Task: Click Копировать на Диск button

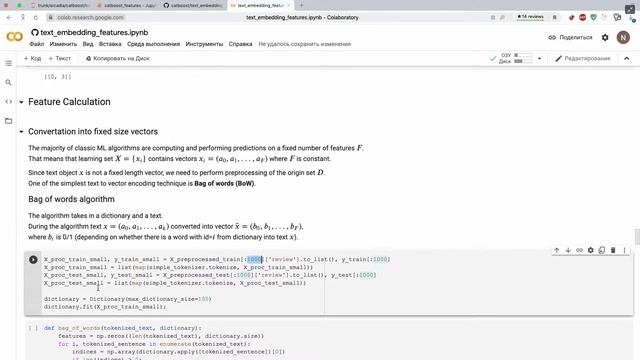Action: coord(118,59)
